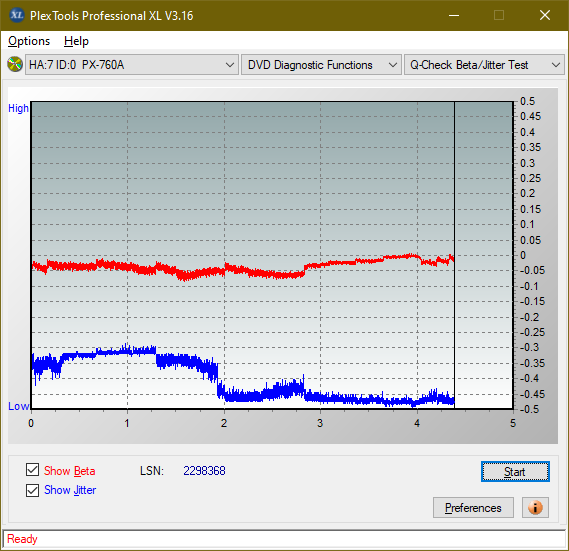Click the 0 value on the beta axis
The height and width of the screenshot is (551, 569).
point(523,255)
